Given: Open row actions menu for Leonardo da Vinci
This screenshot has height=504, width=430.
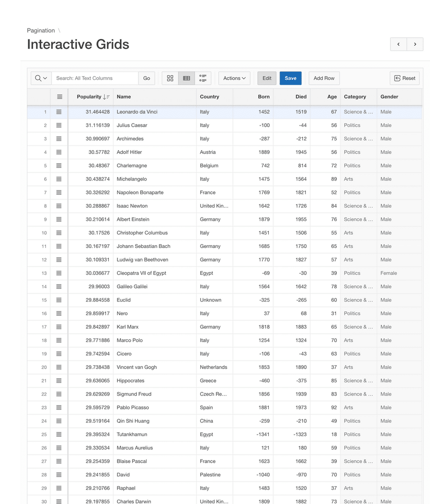Looking at the screenshot, I should click(59, 112).
